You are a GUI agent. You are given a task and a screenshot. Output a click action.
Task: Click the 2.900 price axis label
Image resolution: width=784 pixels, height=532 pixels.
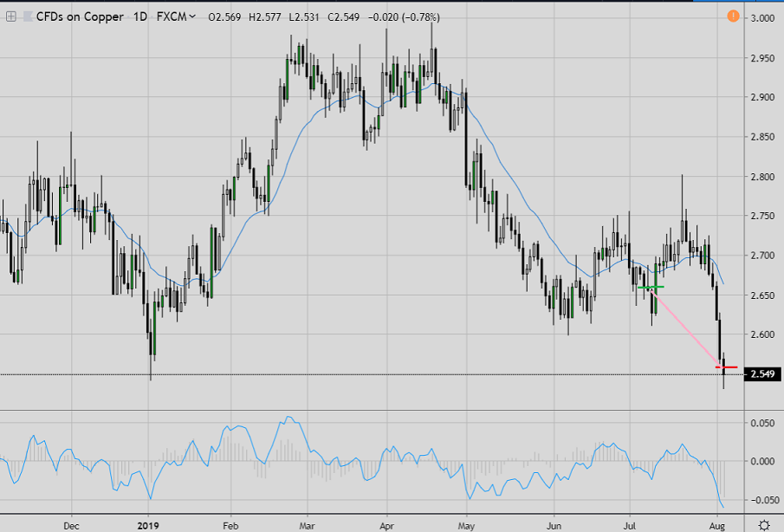(763, 98)
